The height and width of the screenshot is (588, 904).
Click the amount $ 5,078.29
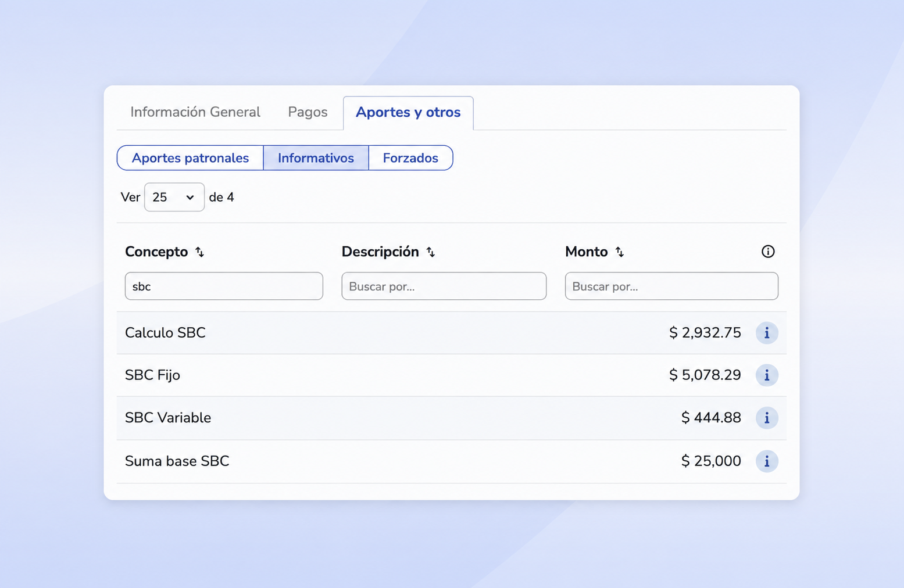705,375
